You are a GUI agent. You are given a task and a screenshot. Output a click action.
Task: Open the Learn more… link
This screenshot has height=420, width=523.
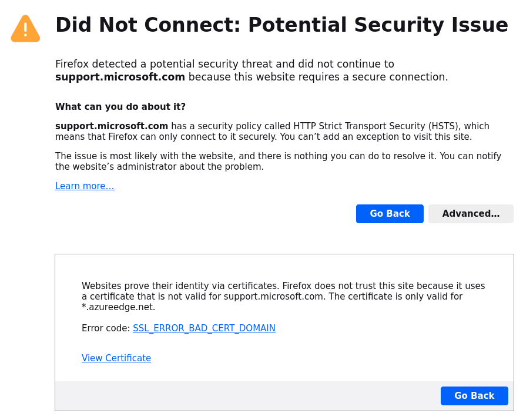click(85, 186)
